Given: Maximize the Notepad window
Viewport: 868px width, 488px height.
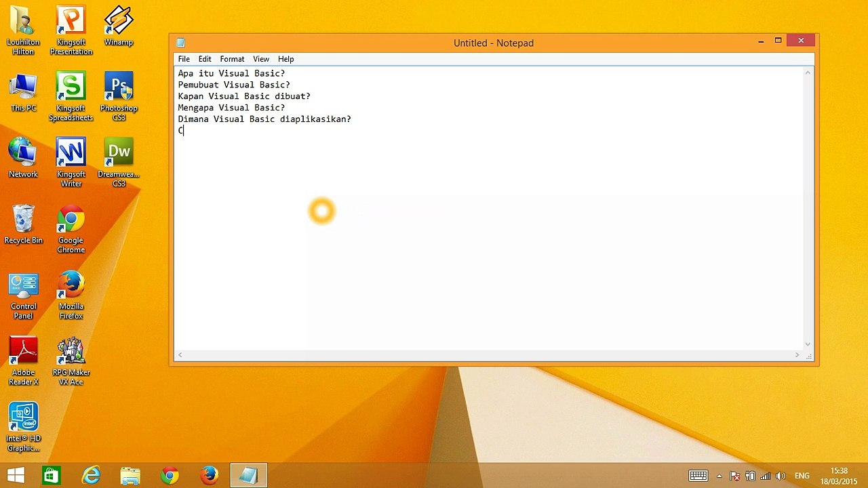Looking at the screenshot, I should point(778,41).
